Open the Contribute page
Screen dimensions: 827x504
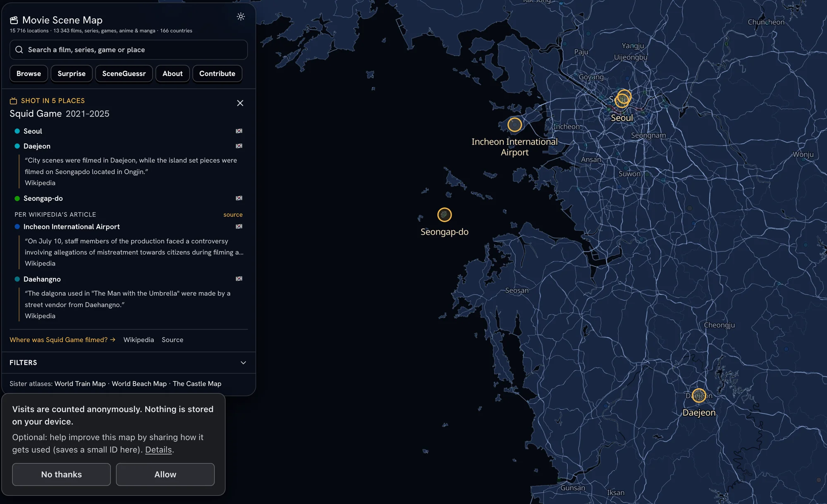click(x=217, y=74)
